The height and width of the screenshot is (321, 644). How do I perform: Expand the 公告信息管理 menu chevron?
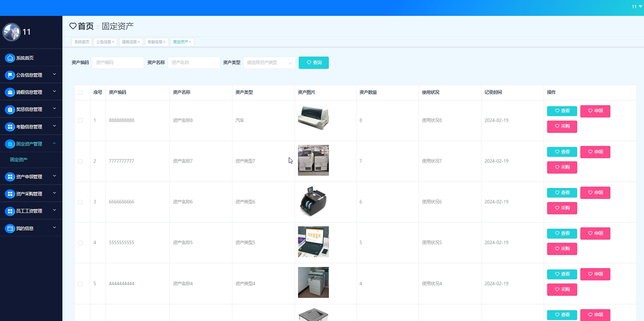point(54,74)
